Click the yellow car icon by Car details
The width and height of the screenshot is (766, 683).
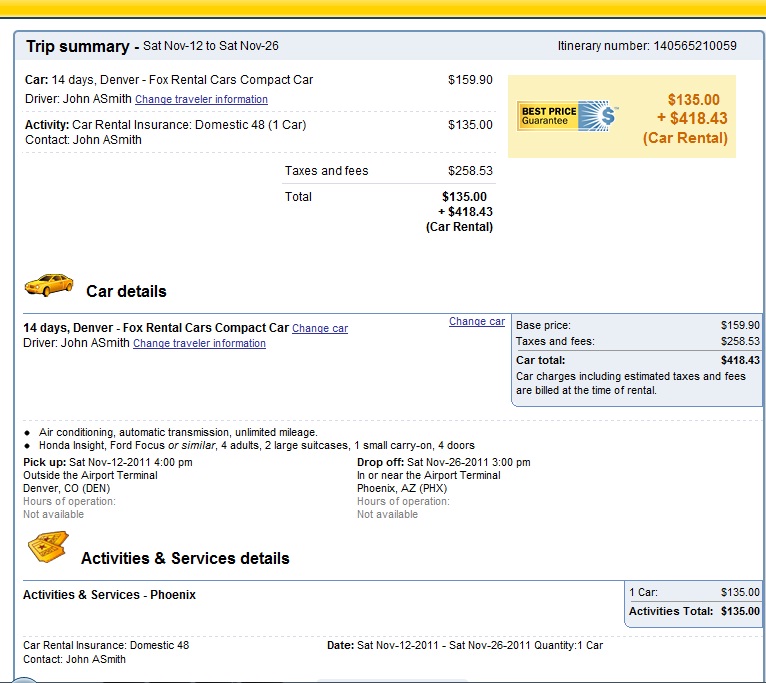pos(49,285)
